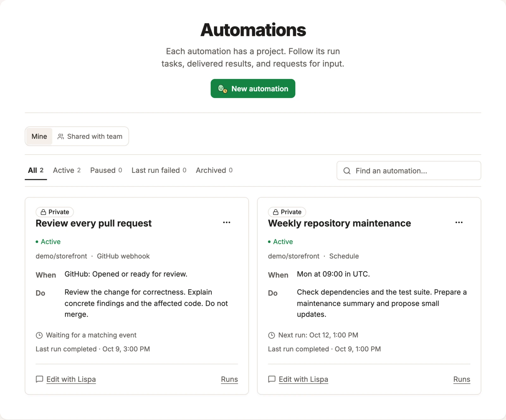Click the GitHub webhook trigger label

pyautogui.click(x=123, y=256)
